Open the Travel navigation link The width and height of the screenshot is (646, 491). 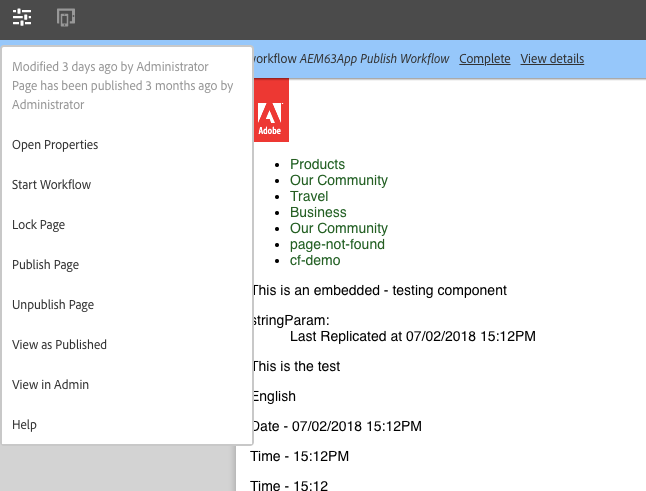pyautogui.click(x=309, y=196)
